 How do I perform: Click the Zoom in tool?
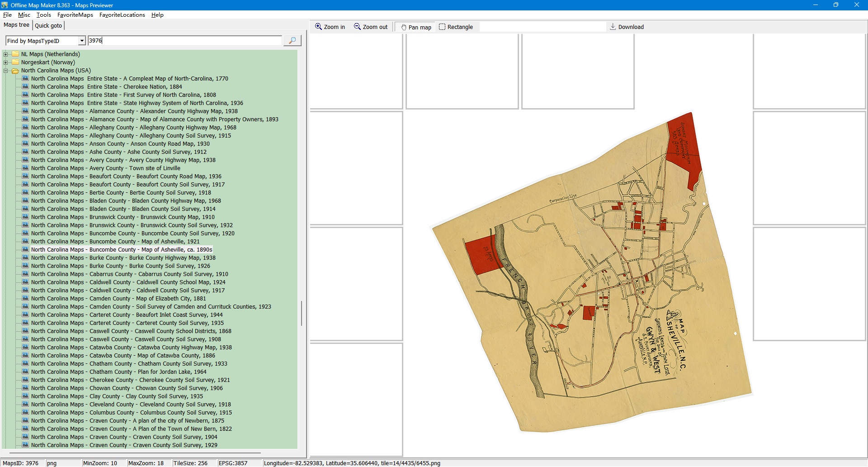tap(330, 27)
